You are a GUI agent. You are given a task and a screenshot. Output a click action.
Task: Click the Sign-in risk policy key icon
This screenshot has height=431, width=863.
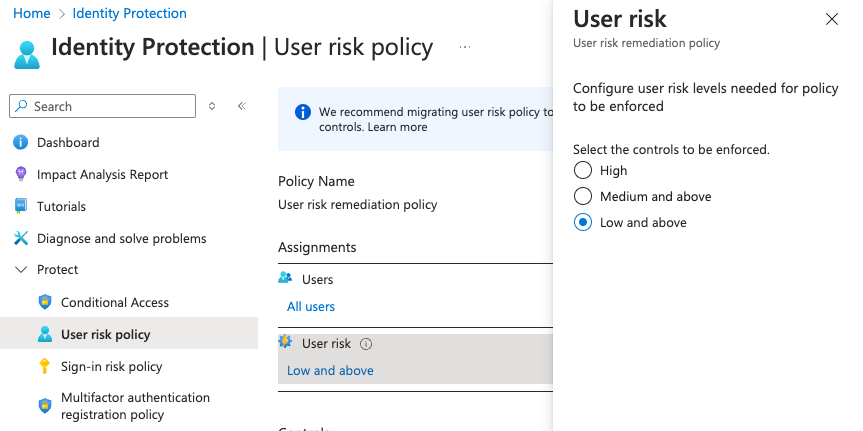(44, 366)
